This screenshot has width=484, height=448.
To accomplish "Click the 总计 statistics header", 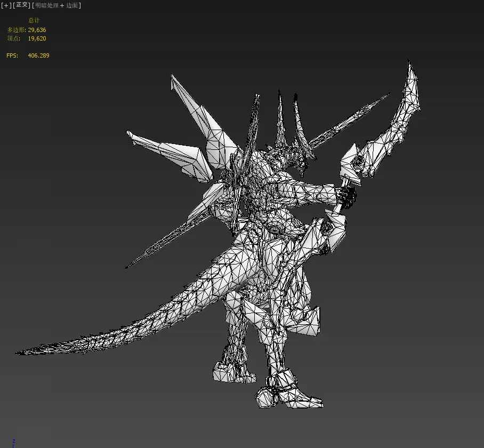I will pyautogui.click(x=34, y=20).
